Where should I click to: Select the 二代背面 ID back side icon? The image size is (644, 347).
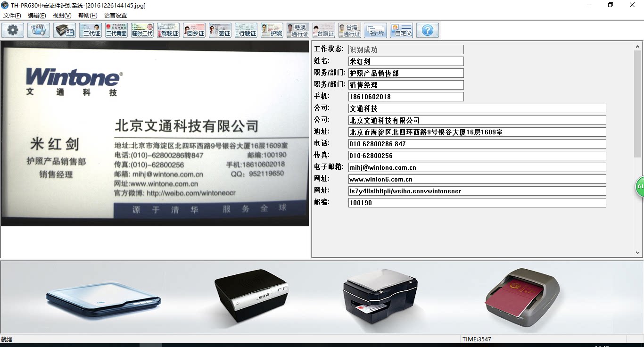pyautogui.click(x=116, y=30)
